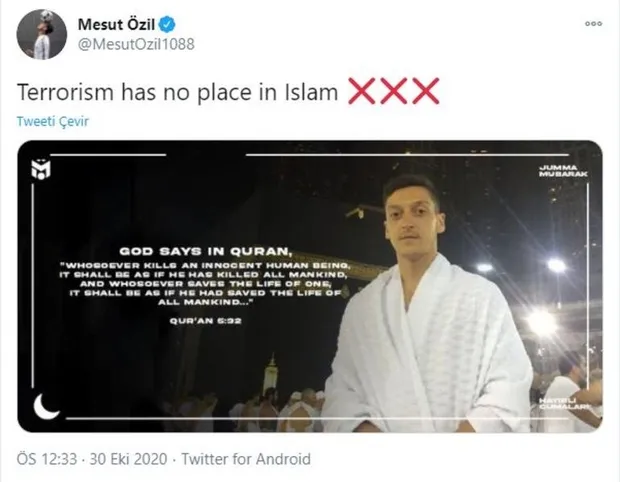The height and width of the screenshot is (482, 620).
Task: Click the Tweeti Çevir translate link
Action: 53,121
